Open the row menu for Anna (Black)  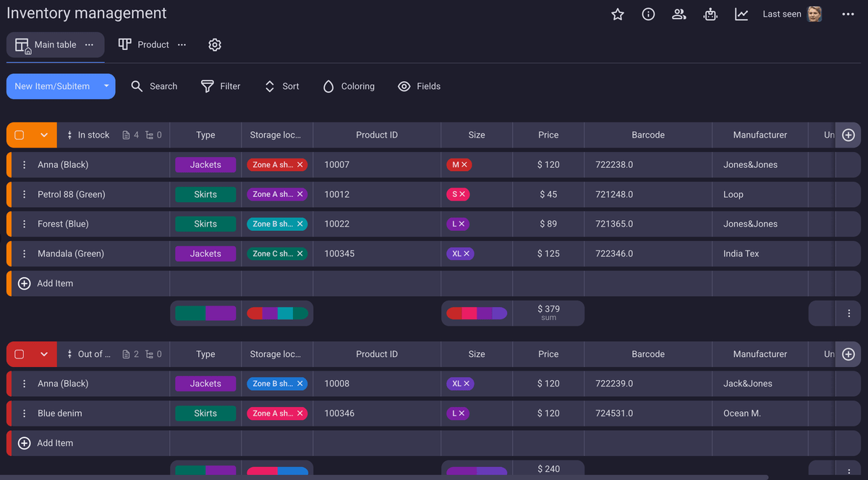coord(24,164)
